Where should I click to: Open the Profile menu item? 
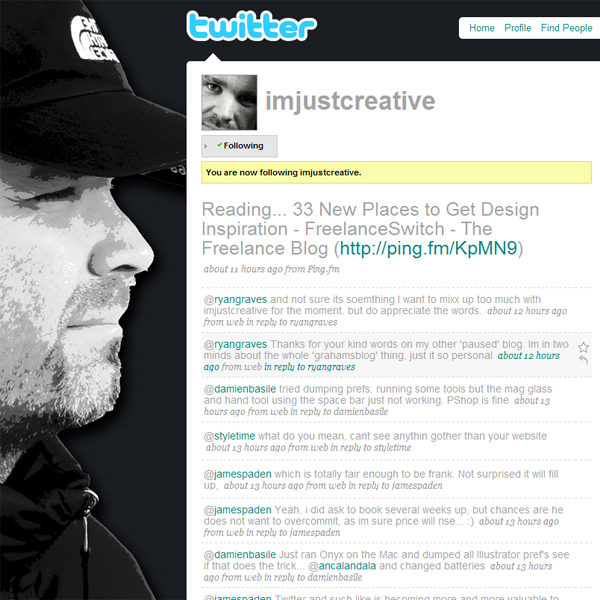click(518, 28)
